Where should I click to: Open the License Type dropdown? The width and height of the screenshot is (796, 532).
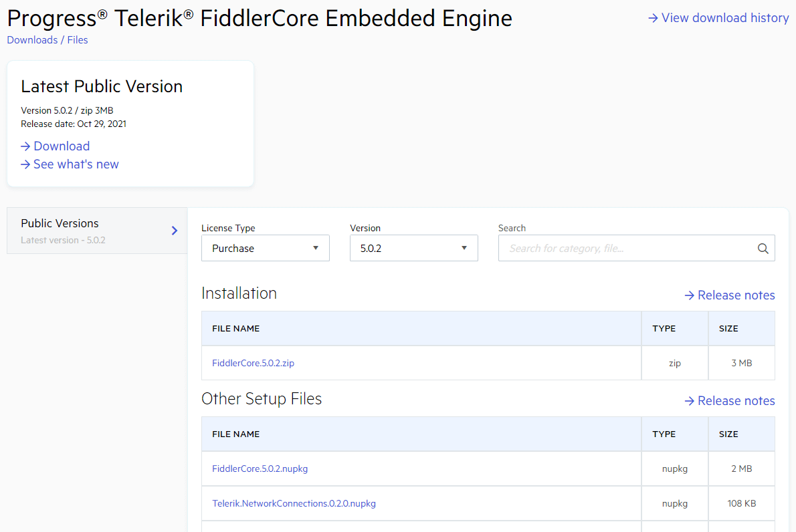point(265,248)
